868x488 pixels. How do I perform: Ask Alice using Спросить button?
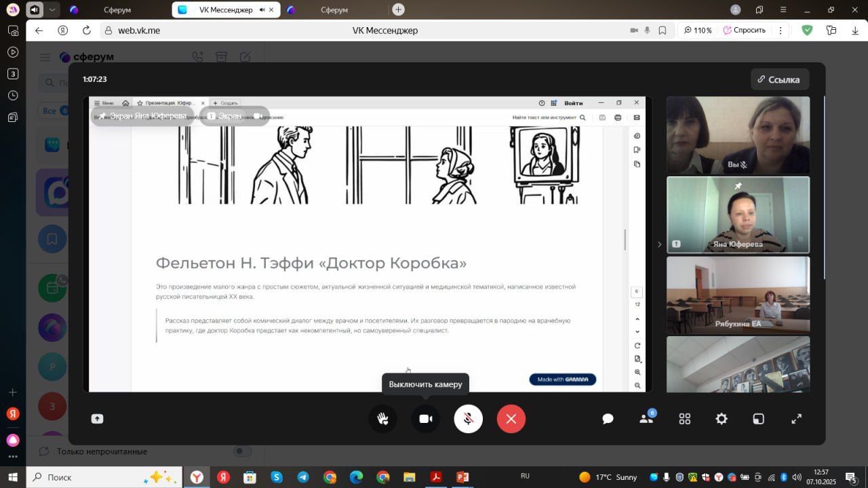point(744,30)
